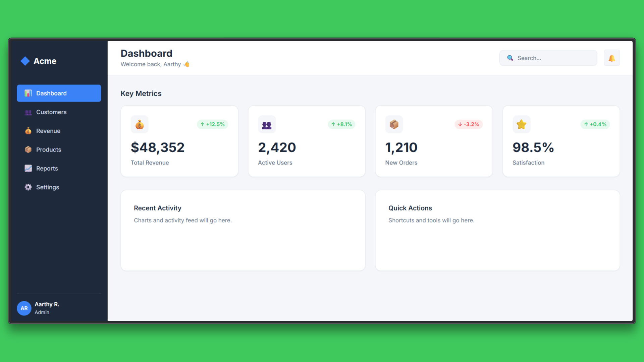The height and width of the screenshot is (362, 644).
Task: Select the Dashboard sidebar item
Action: click(x=59, y=93)
